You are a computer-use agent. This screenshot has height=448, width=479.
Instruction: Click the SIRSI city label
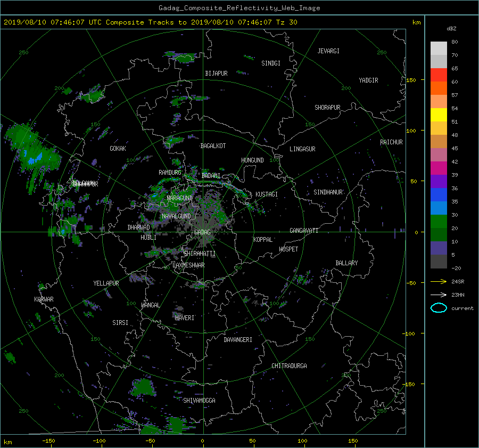click(x=120, y=323)
